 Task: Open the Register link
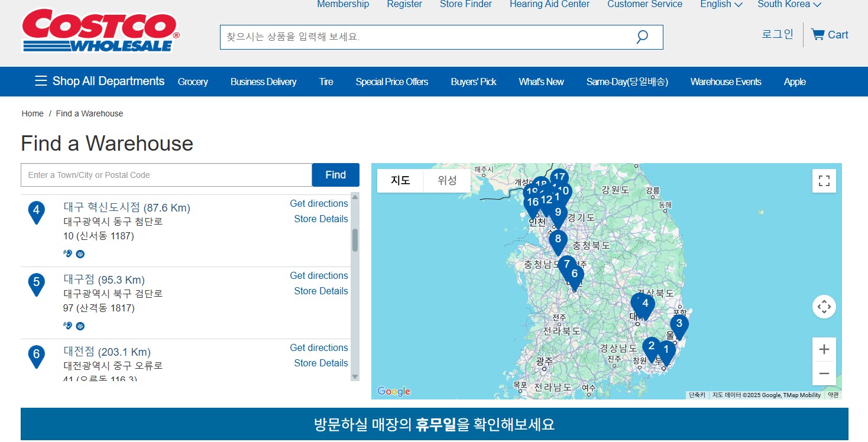point(404,4)
